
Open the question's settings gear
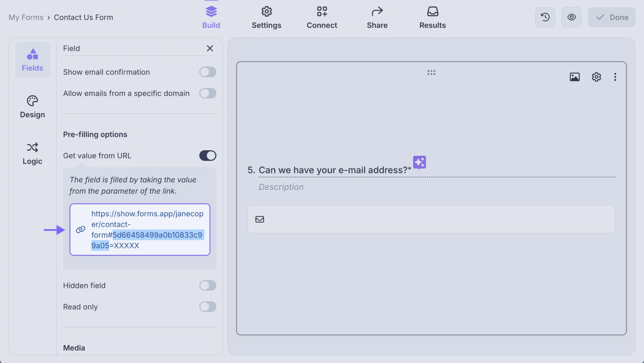pos(596,77)
